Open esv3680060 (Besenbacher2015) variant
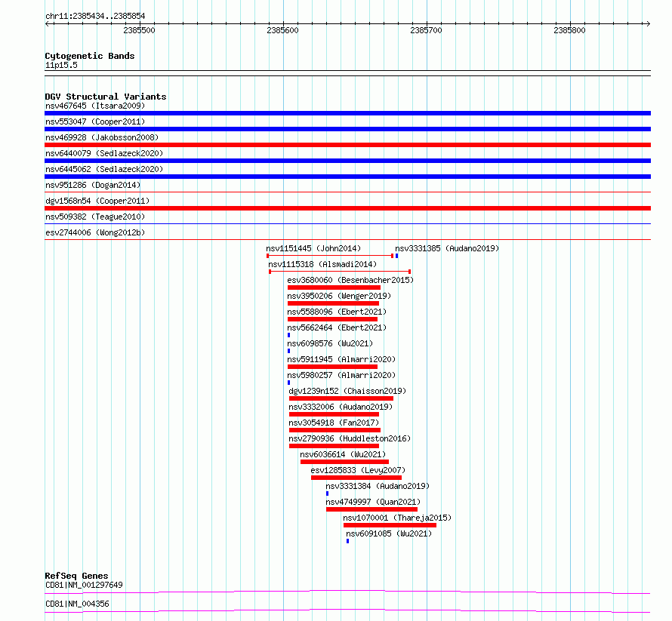Image resolution: width=672 pixels, height=621 pixels. click(350, 280)
